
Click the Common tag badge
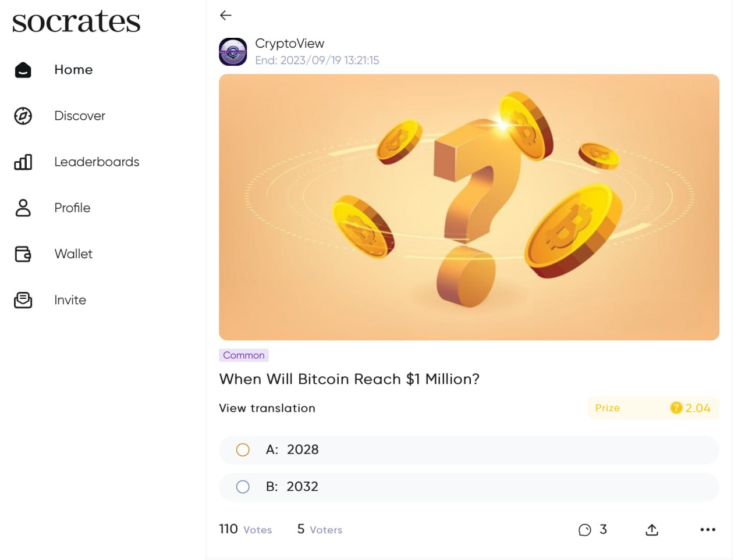(x=244, y=355)
